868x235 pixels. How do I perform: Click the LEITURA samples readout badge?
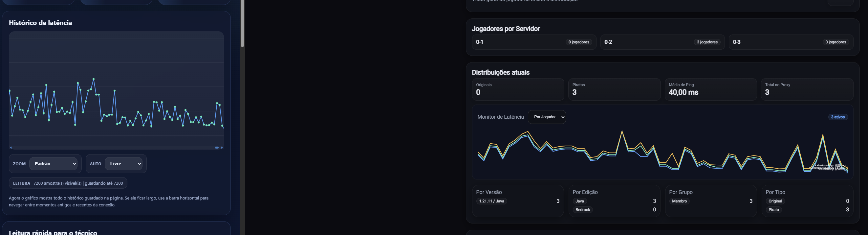point(68,183)
